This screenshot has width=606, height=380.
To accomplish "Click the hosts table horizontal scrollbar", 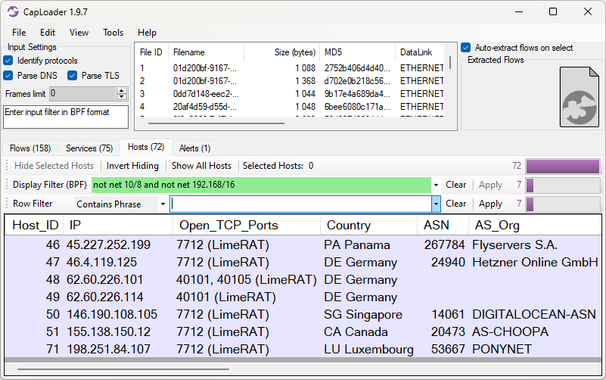I will (123, 369).
